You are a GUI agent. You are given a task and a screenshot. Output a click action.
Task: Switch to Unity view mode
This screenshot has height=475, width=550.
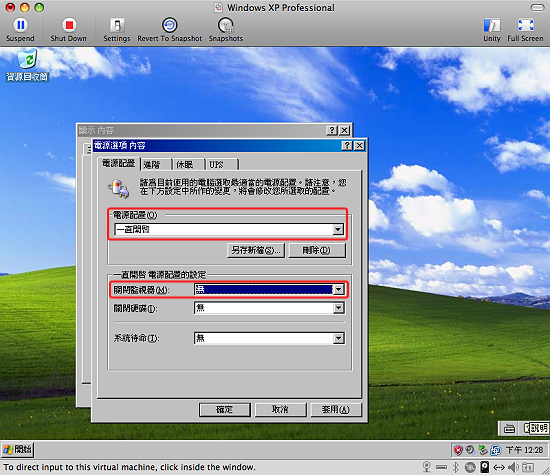[492, 30]
